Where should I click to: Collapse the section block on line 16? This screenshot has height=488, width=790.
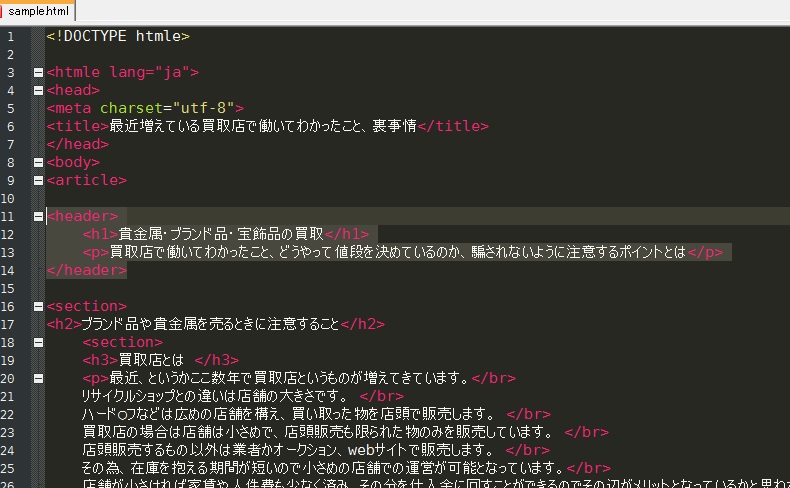(x=38, y=307)
